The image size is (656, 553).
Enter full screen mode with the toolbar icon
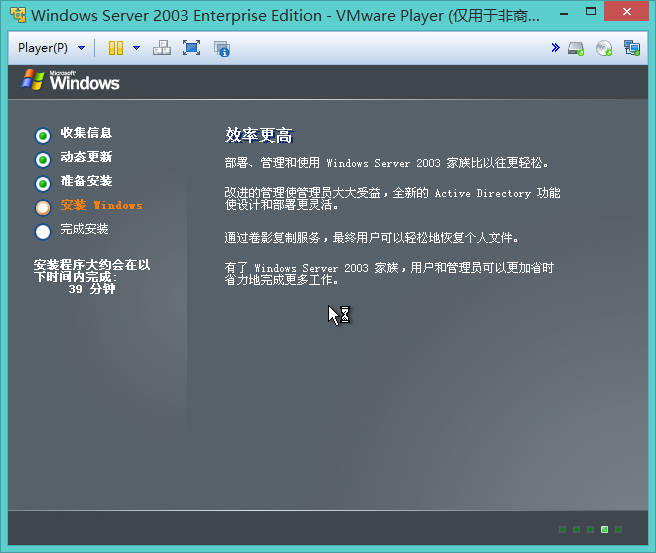tap(191, 48)
